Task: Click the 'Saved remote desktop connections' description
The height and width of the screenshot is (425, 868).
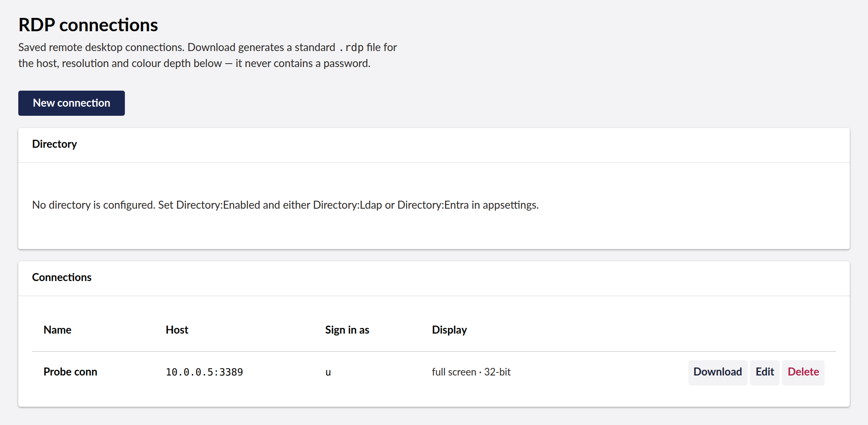Action: (207, 55)
